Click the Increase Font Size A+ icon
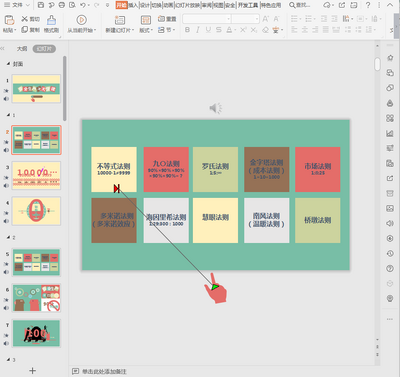The height and width of the screenshot is (377, 400). (266, 19)
